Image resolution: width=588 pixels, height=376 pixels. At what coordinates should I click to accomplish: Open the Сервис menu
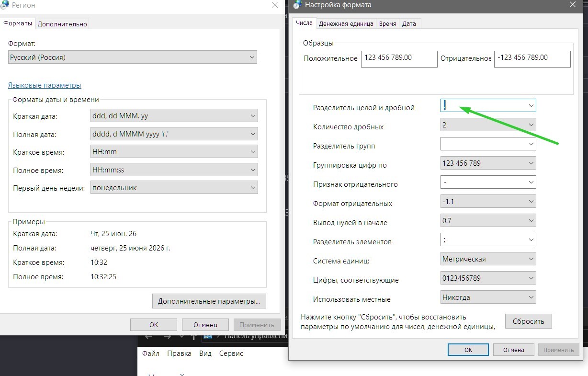[231, 353]
